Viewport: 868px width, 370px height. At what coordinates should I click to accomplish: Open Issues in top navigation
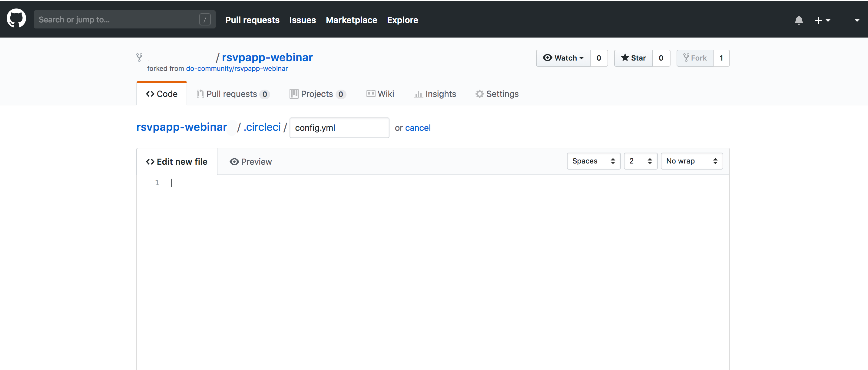303,20
